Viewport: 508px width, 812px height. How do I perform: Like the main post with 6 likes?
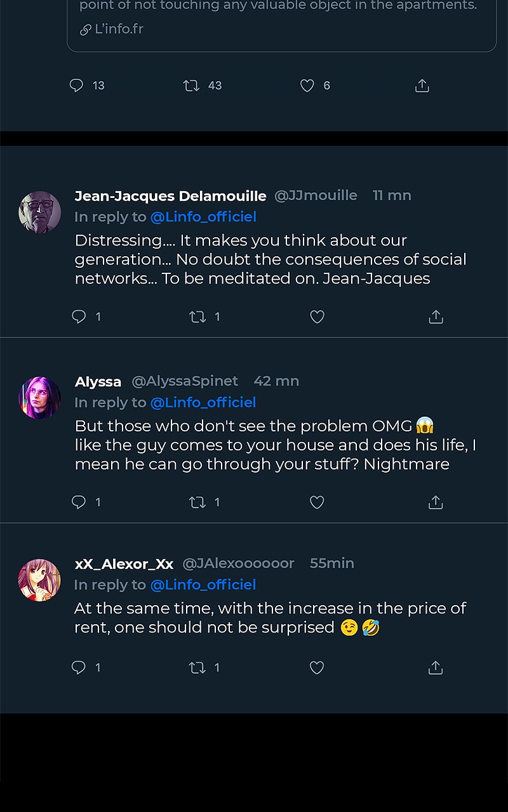coord(307,86)
